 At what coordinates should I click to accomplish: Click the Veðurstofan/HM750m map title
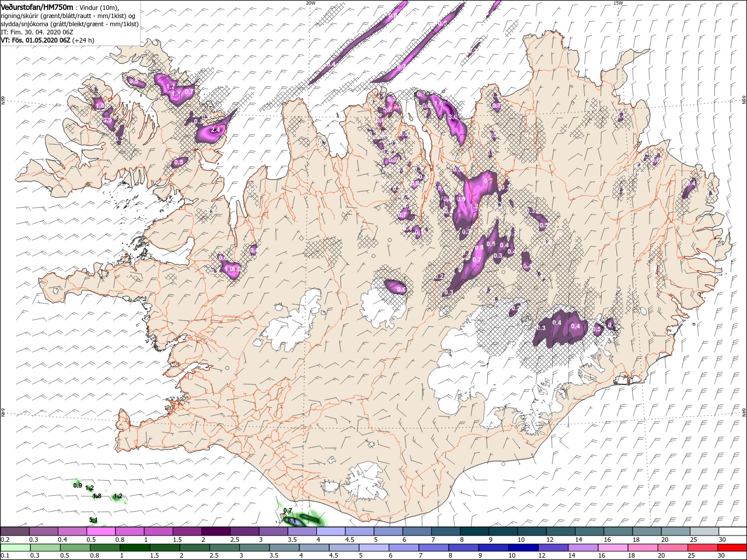click(x=37, y=7)
